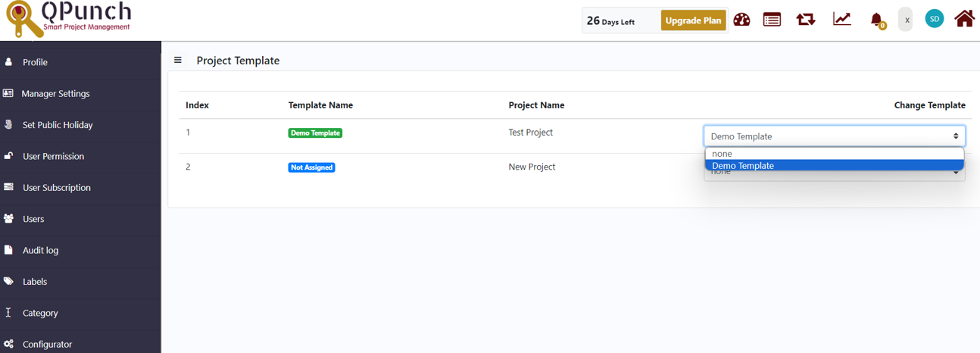Choose 'none' option in the dropdown list
Viewport: 980px width, 353px height.
click(x=835, y=154)
